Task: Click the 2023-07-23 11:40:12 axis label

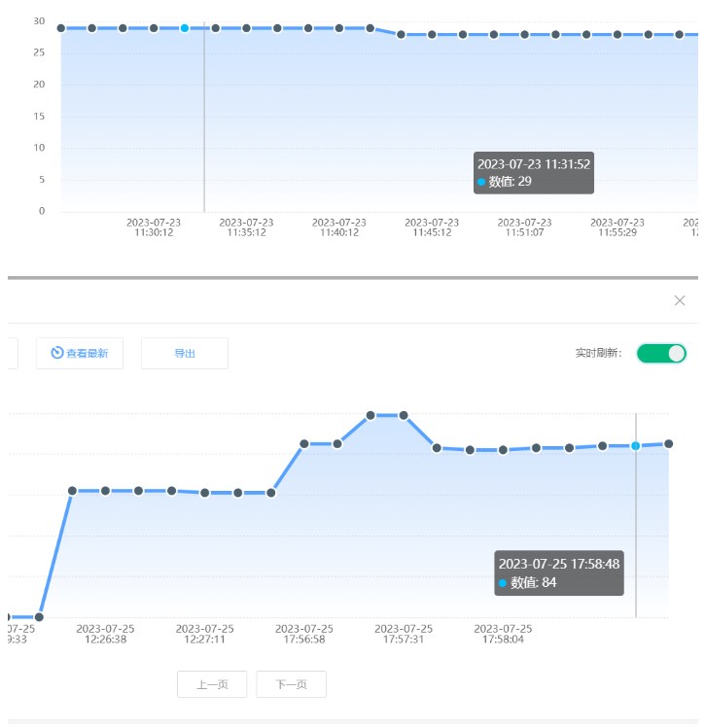Action: 339,227
